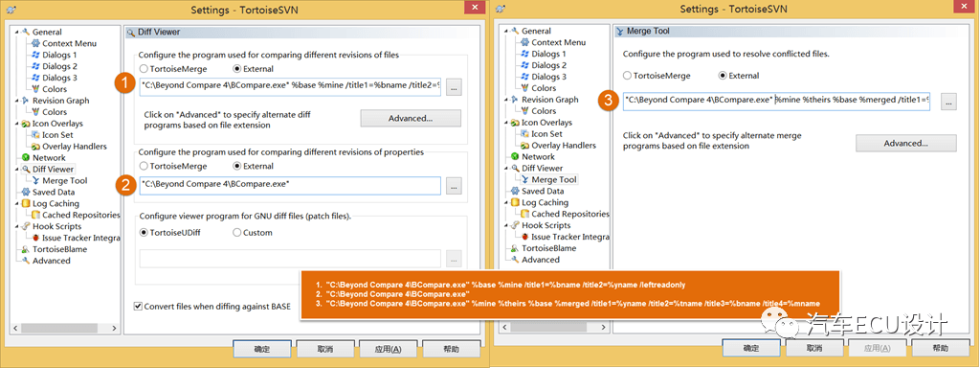The width and height of the screenshot is (980, 368).
Task: Click Revision Graph icon in left window
Action: 25,101
